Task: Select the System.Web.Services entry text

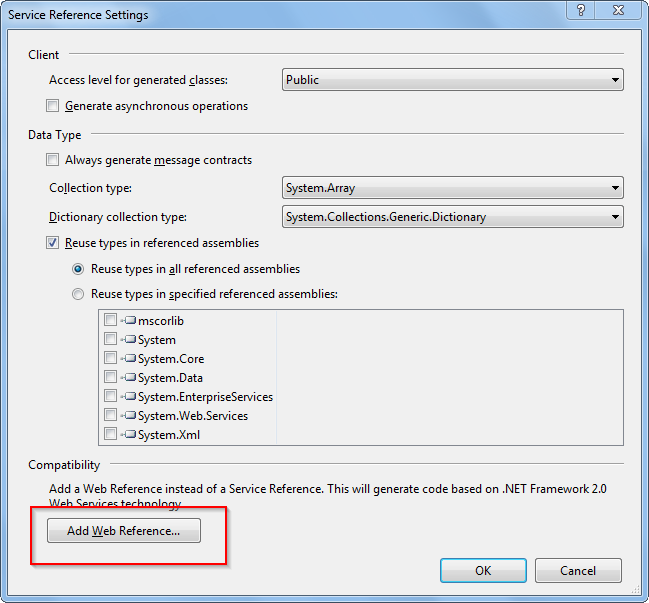Action: (193, 416)
